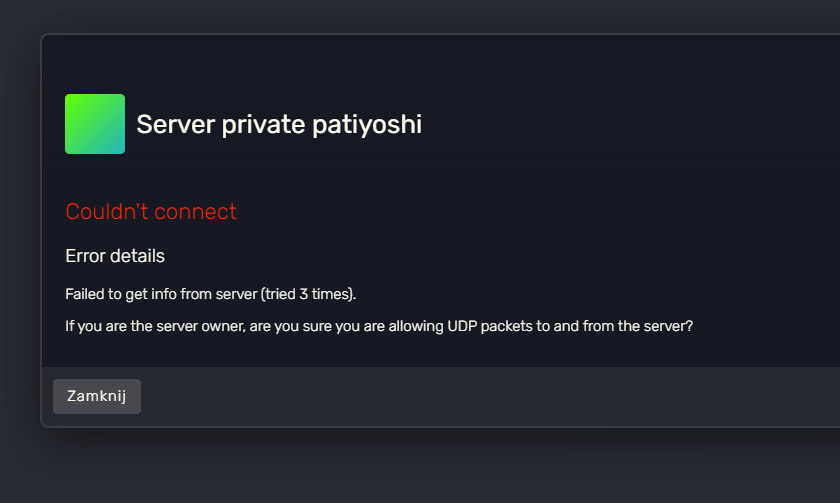Click the dark backdrop below the dialog
The image size is (840, 503).
[420, 465]
